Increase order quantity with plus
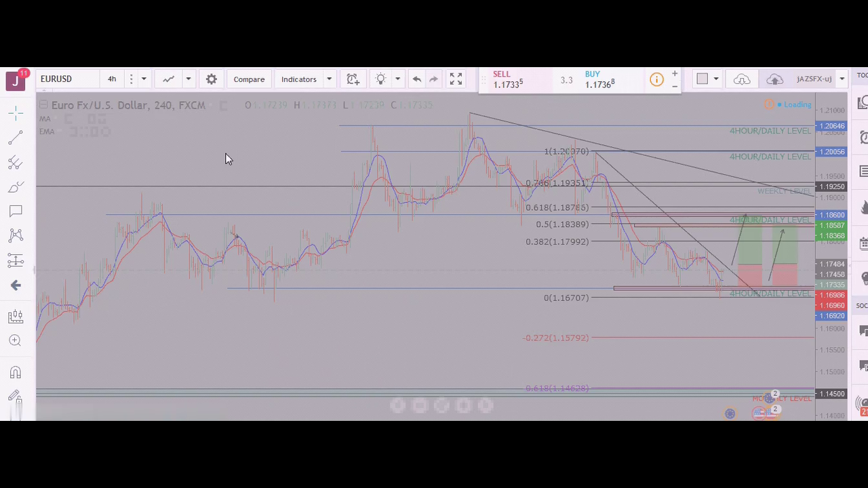Image resolution: width=868 pixels, height=488 pixels. pyautogui.click(x=675, y=73)
